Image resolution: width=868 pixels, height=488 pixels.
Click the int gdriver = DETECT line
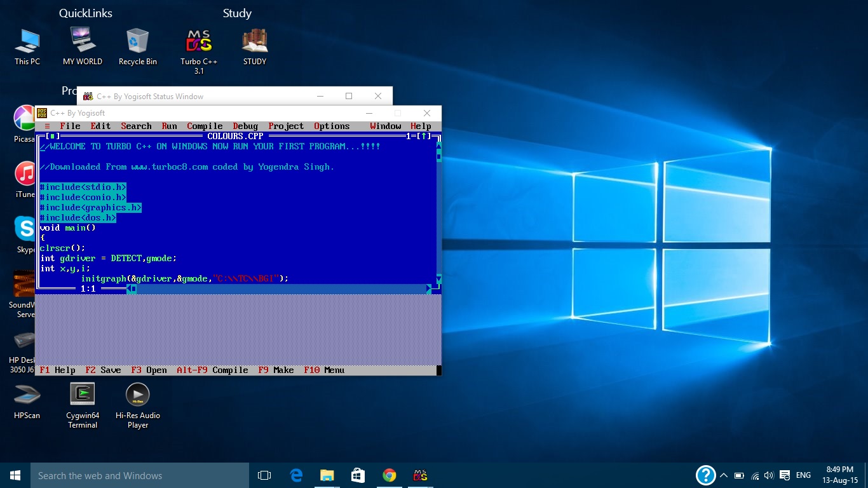[108, 258]
